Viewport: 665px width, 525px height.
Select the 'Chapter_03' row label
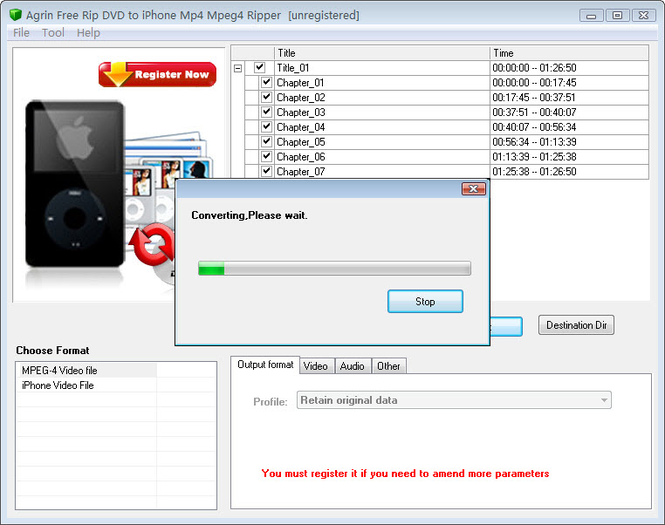coord(301,112)
